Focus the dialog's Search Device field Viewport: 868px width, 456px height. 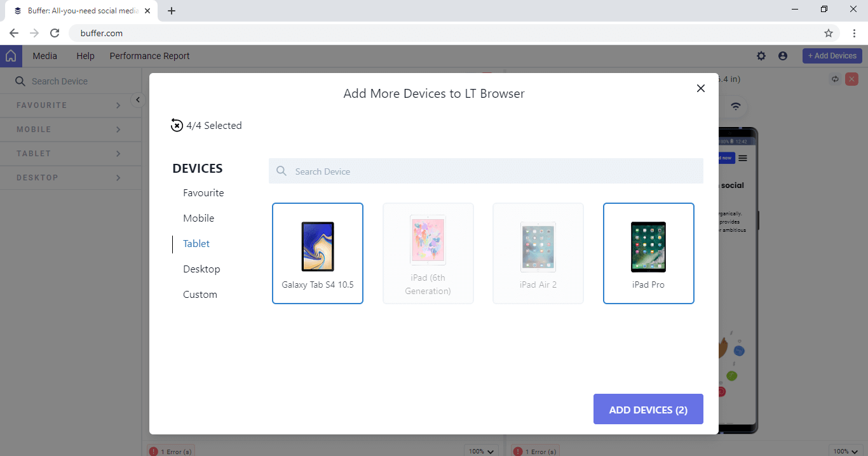[x=486, y=171]
